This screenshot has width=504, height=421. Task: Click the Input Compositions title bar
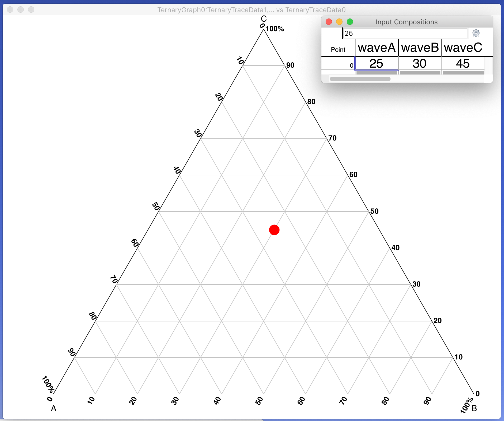(x=406, y=22)
